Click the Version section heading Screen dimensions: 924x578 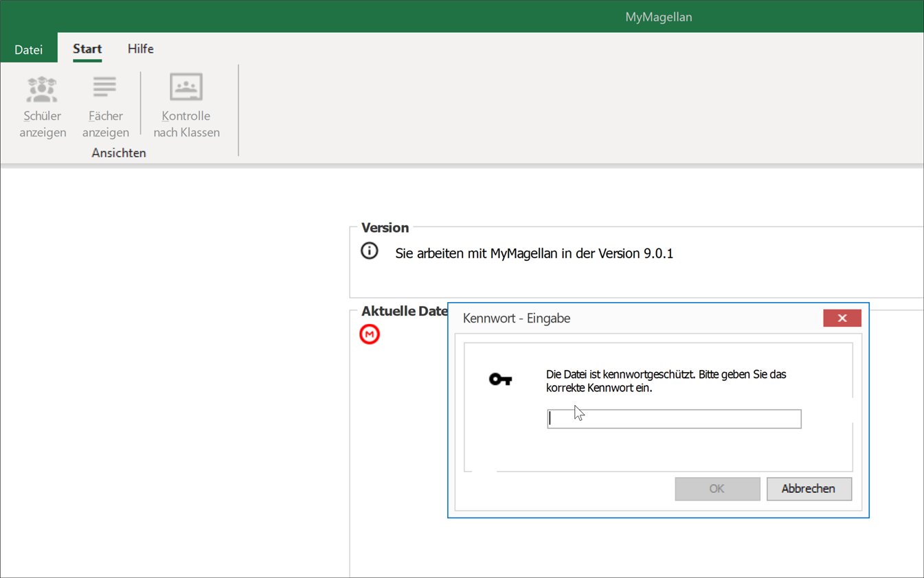click(x=385, y=228)
